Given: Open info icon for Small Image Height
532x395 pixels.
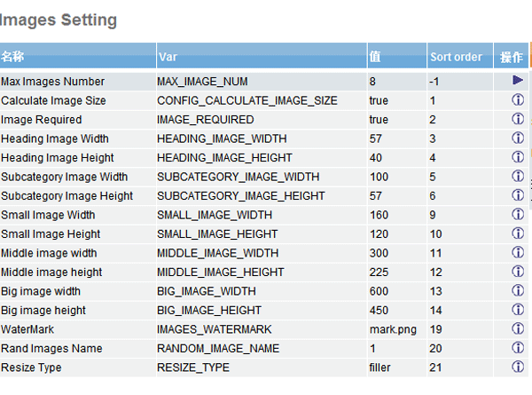Looking at the screenshot, I should (x=518, y=233).
